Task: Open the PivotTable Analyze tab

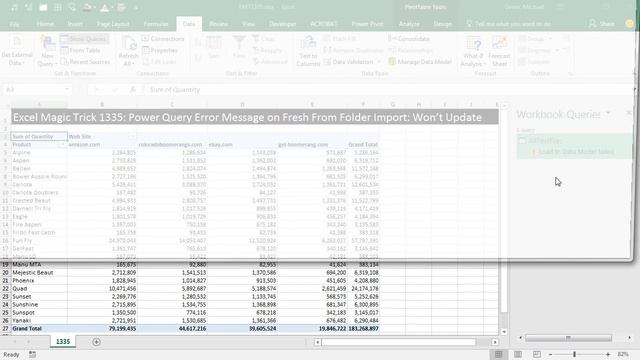Action: coord(409,24)
